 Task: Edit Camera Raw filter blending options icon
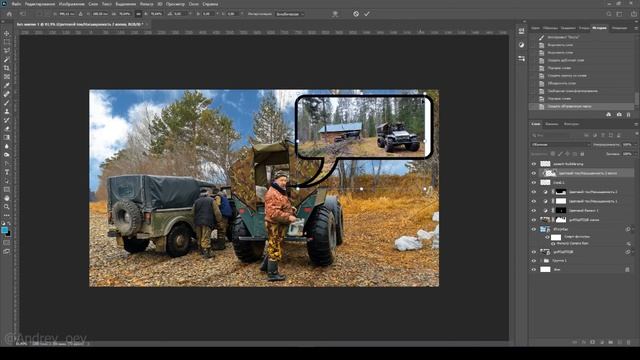[629, 244]
